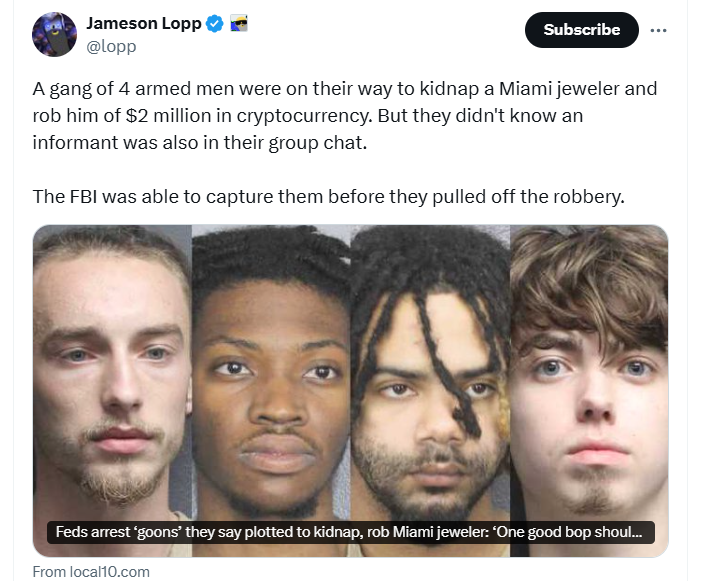The image size is (708, 581).
Task: Open the Jameson Lopp display name link
Action: point(144,23)
